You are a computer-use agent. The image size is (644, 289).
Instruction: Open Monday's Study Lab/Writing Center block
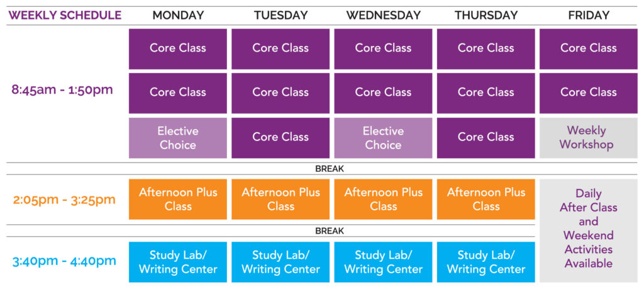178,262
